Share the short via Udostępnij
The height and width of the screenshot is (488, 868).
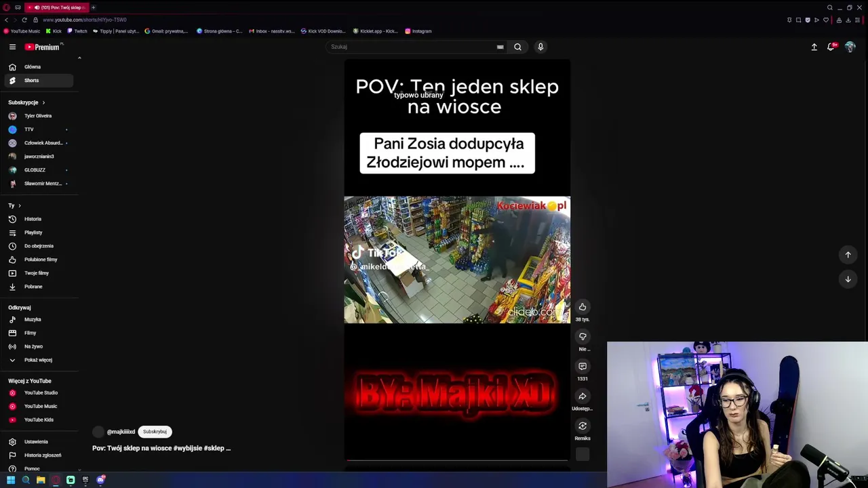coord(583,396)
